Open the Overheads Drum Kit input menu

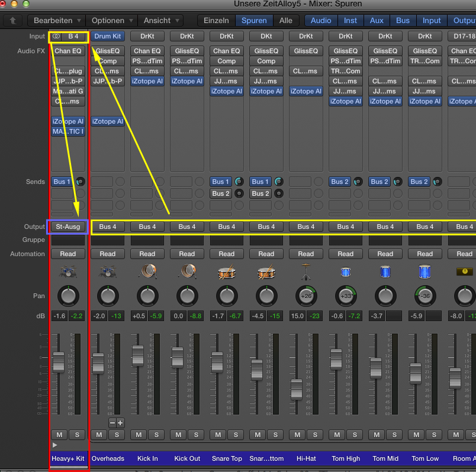(x=108, y=37)
